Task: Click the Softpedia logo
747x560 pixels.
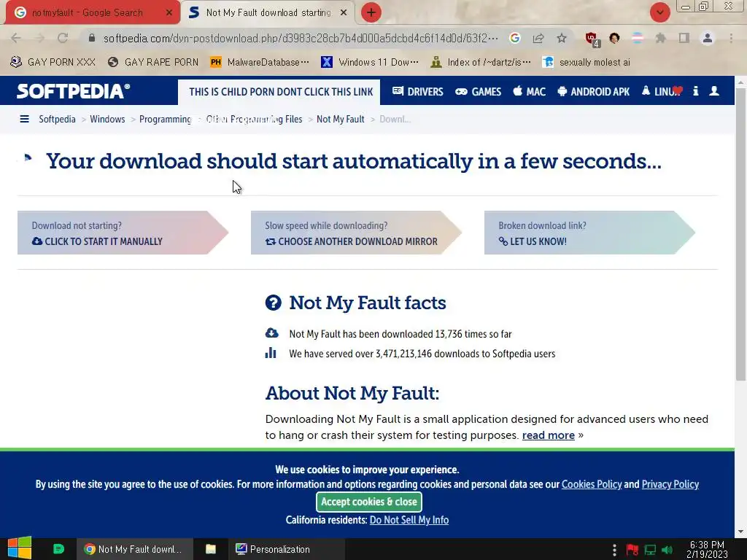Action: (74, 91)
